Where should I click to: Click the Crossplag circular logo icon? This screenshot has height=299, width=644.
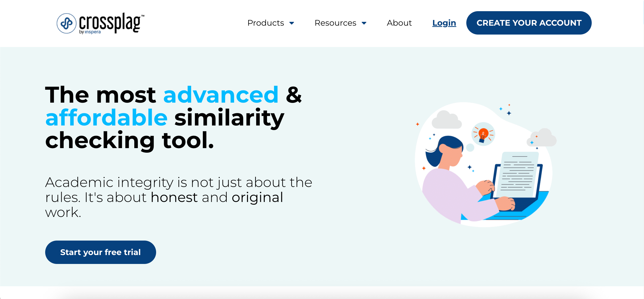(x=66, y=23)
